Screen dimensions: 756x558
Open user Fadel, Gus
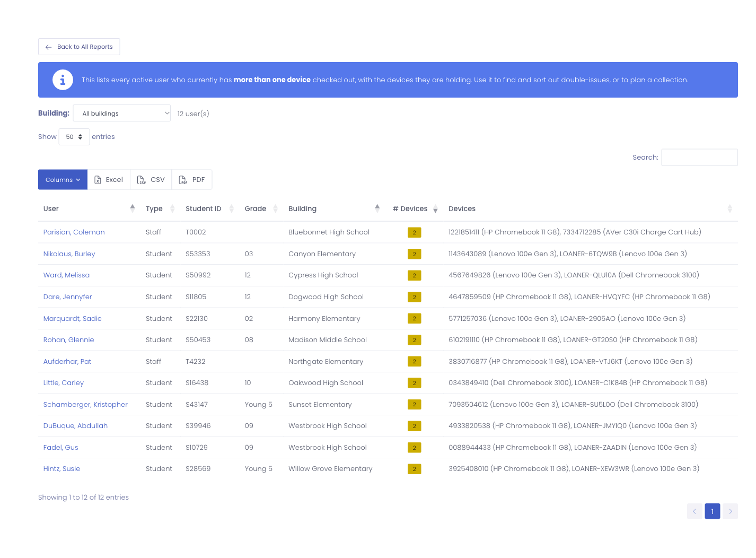tap(61, 448)
